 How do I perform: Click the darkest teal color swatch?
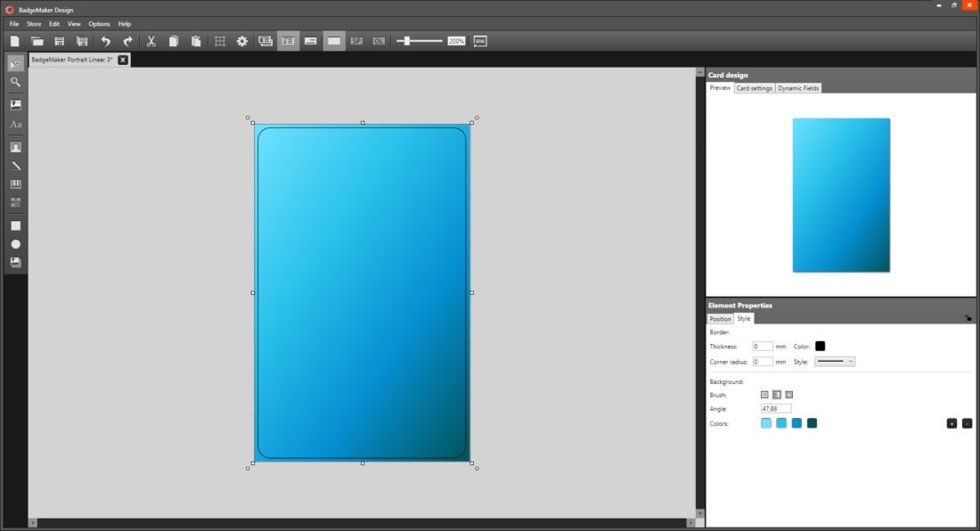coord(813,423)
